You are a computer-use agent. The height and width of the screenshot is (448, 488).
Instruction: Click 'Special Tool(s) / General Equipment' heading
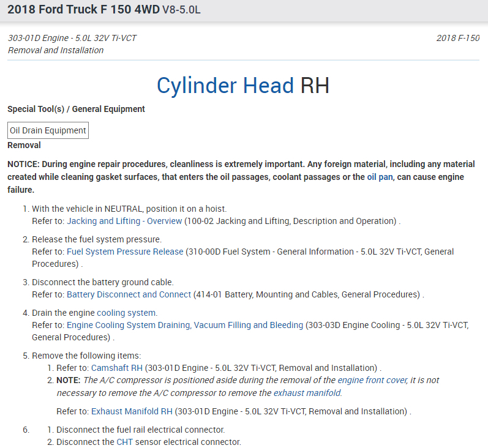(76, 109)
